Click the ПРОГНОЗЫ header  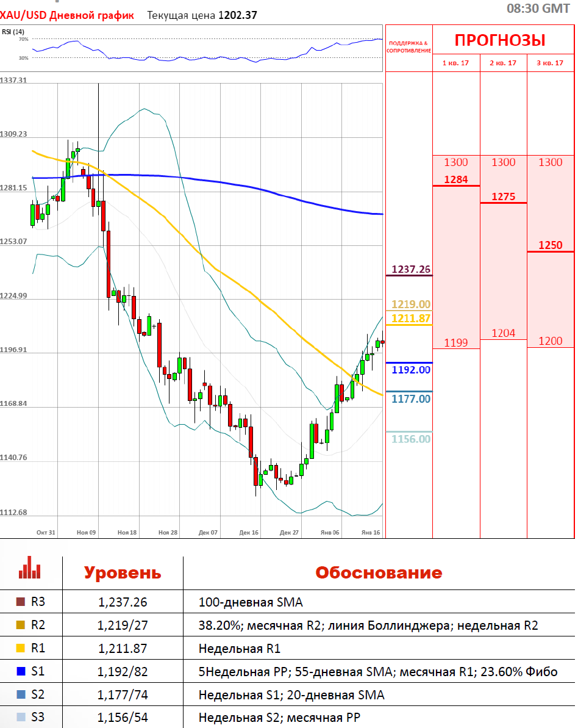(500, 41)
